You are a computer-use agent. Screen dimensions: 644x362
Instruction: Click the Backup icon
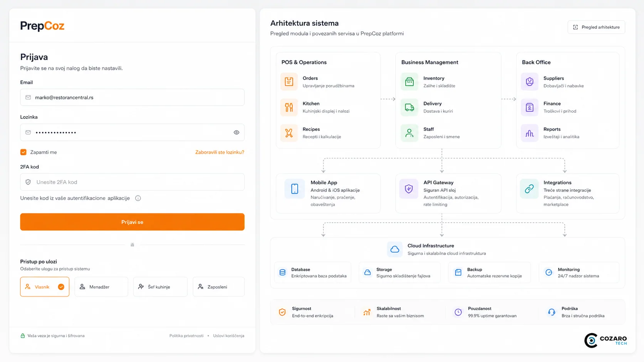coord(458,272)
